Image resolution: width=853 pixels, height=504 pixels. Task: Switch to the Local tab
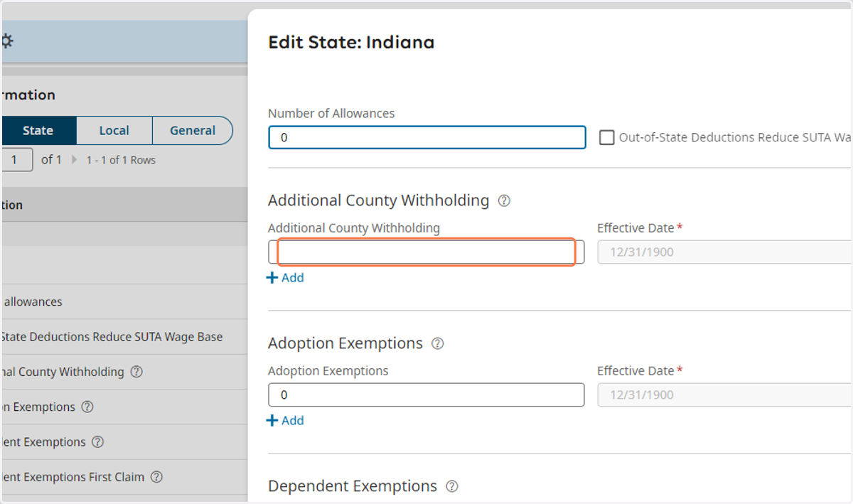(x=114, y=131)
